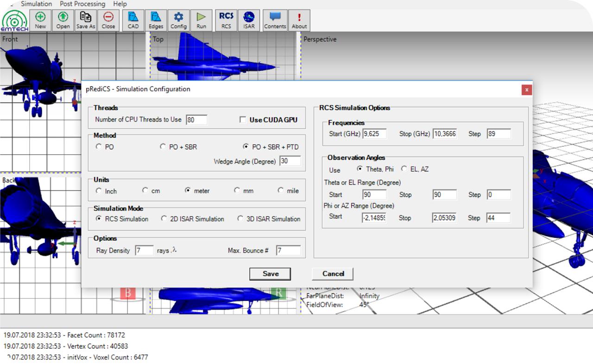Screen dimensions: 593x364
Task: Click the Ray Density input field
Action: [144, 251]
